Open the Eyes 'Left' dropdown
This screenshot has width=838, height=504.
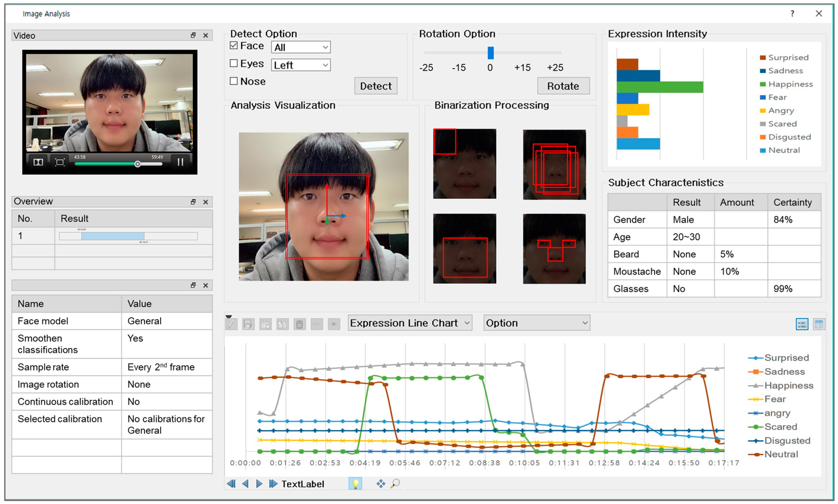(x=301, y=65)
